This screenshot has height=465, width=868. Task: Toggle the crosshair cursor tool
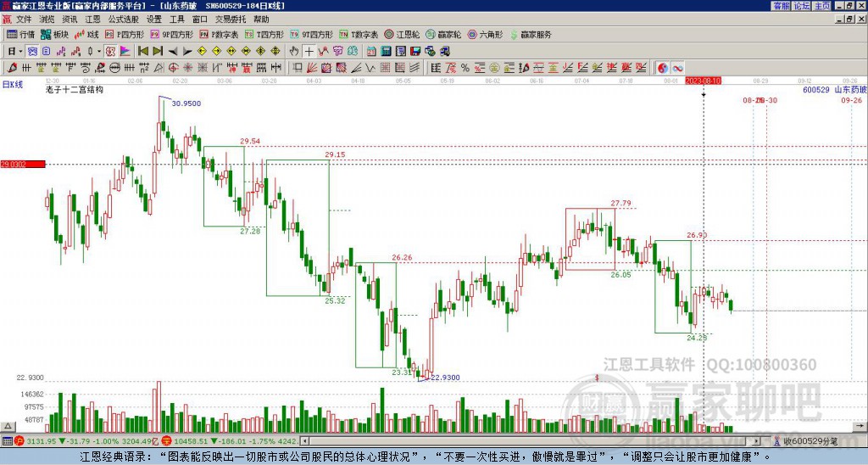click(309, 52)
